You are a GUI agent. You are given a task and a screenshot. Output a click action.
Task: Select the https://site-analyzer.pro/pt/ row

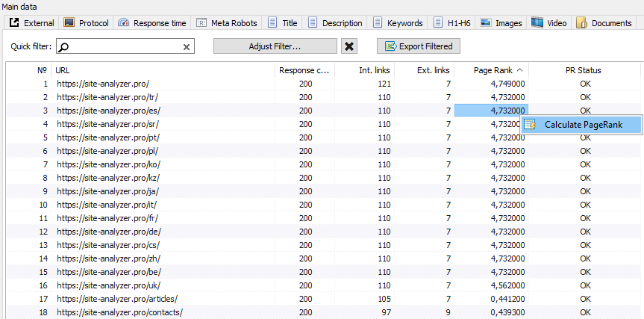tap(323, 137)
